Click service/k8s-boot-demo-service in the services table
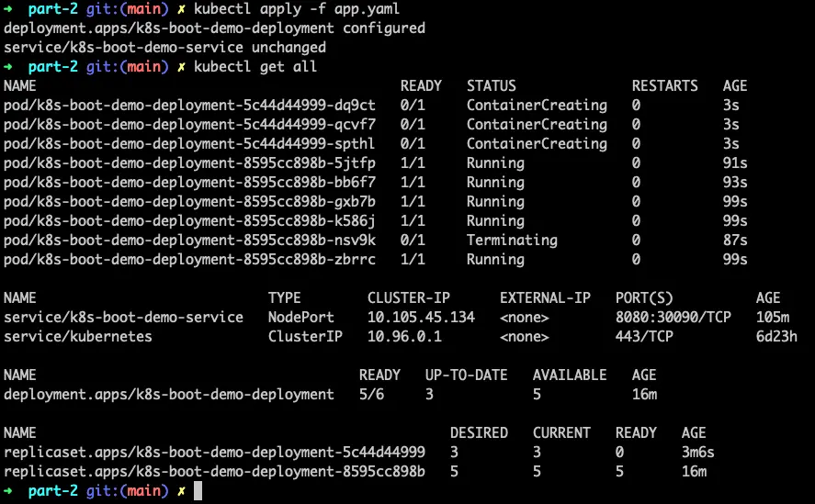 click(123, 317)
